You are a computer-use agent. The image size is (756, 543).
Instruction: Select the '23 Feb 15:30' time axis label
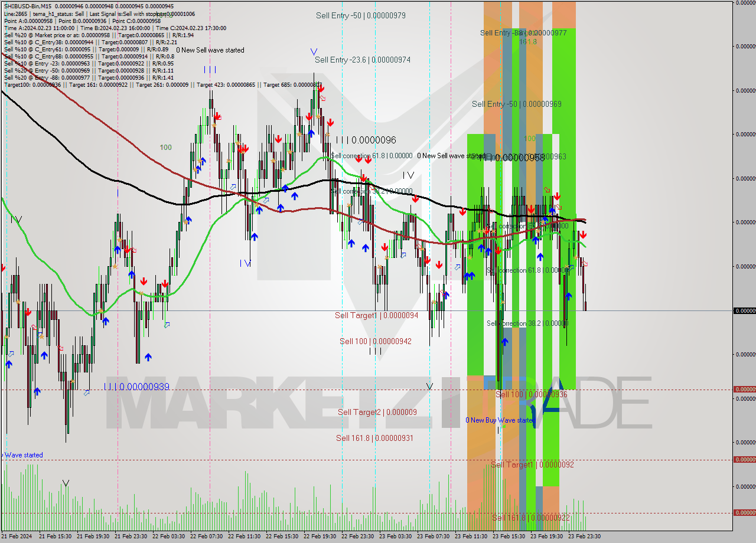(x=509, y=537)
